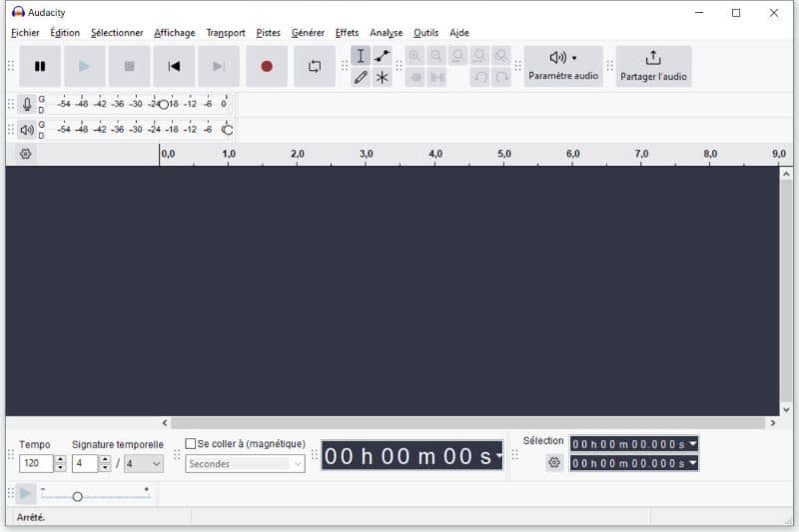Click the Partager l'audio button
The height and width of the screenshot is (532, 799).
[653, 66]
